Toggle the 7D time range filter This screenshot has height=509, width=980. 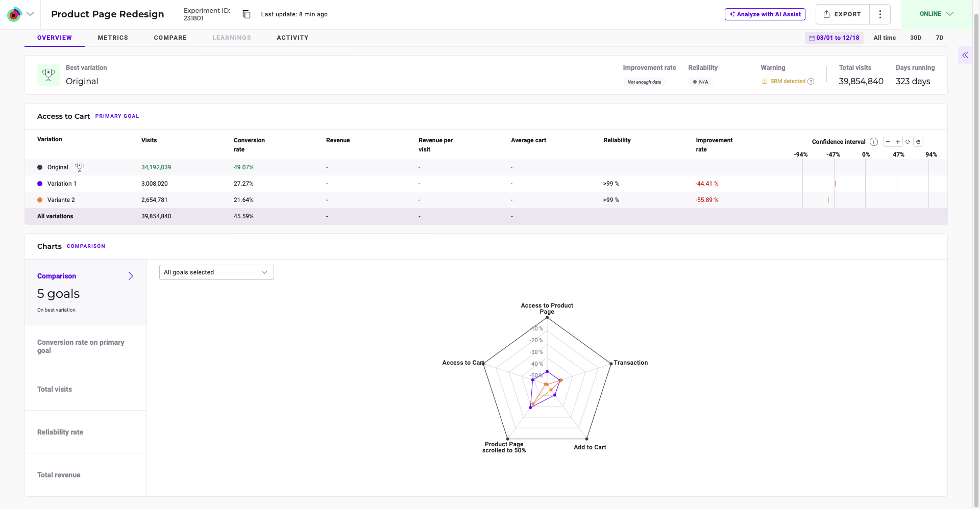point(939,38)
